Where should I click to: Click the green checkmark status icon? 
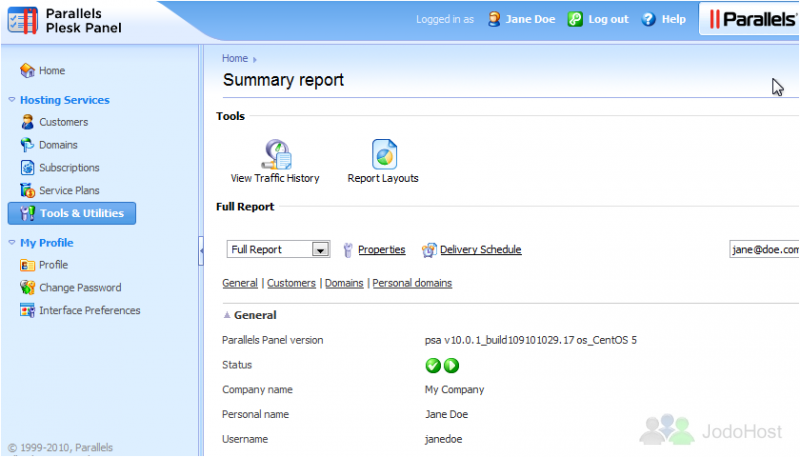click(x=433, y=365)
